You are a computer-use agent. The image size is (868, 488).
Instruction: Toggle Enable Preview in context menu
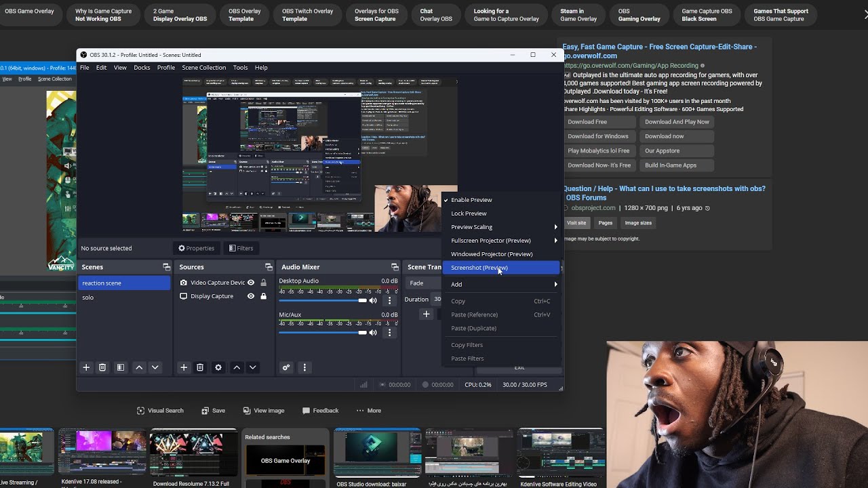pyautogui.click(x=500, y=200)
